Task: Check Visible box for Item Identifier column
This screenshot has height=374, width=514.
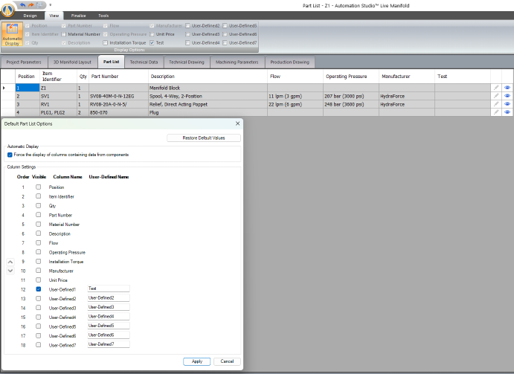Action: pos(38,196)
